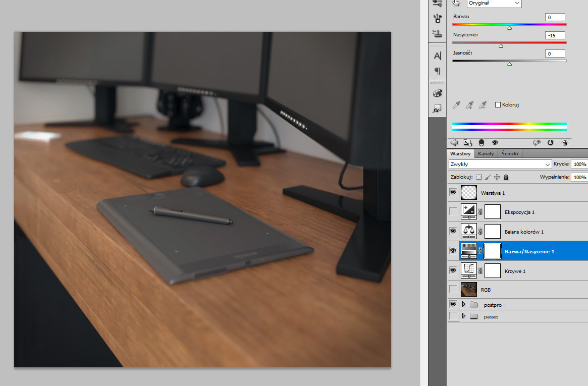Hide the Barwa/Nasycenie 1 layer
The height and width of the screenshot is (386, 588).
[453, 250]
